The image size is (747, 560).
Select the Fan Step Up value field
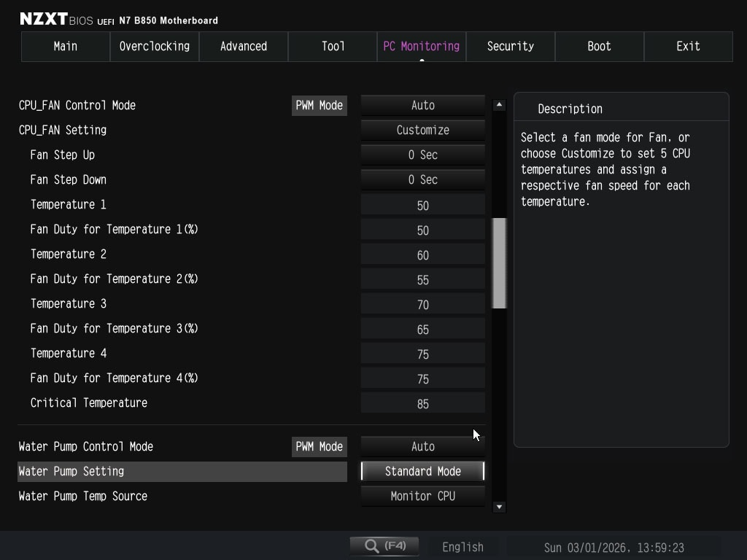422,155
